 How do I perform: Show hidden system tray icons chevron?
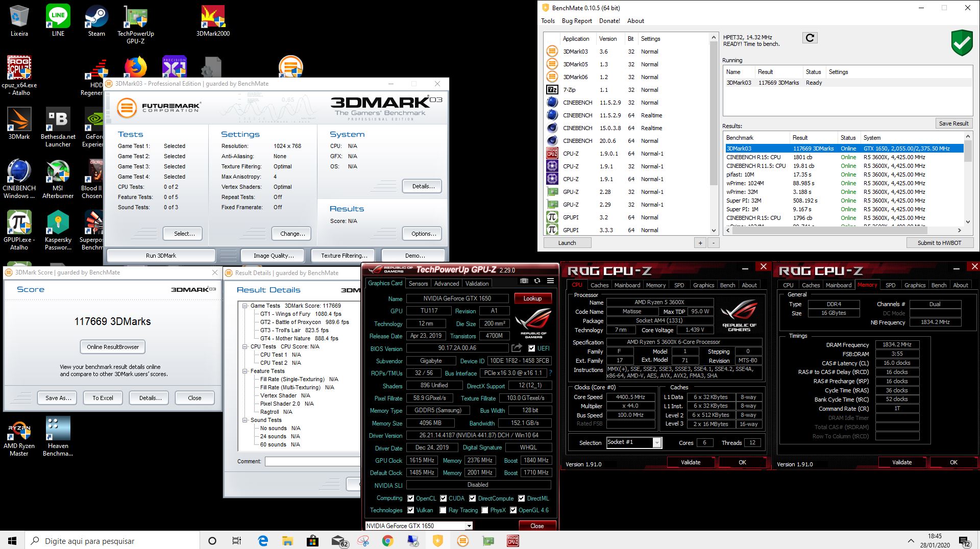coord(911,541)
